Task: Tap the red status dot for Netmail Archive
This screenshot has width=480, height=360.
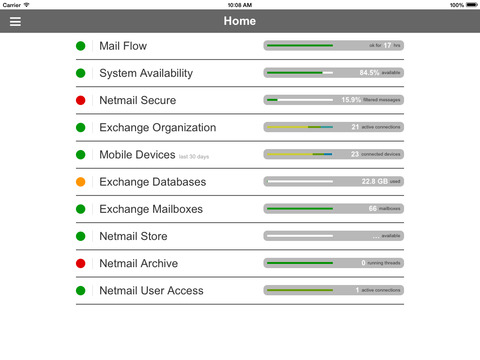Action: click(81, 263)
